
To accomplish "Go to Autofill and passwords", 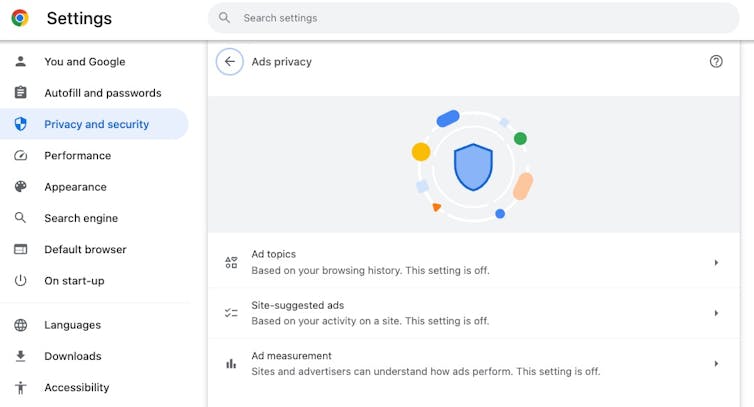I will [x=102, y=93].
